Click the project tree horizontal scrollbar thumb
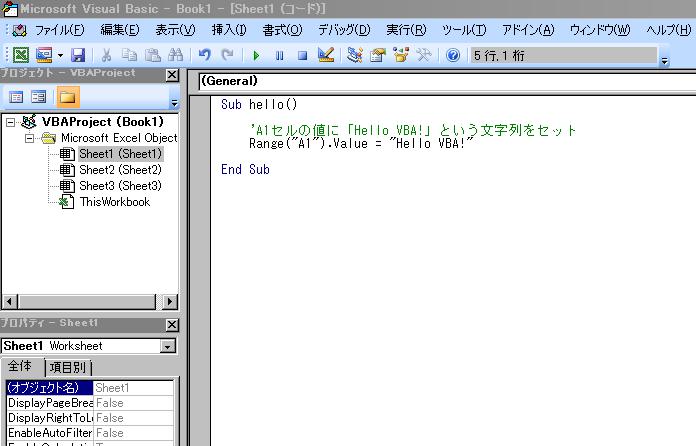 (x=87, y=302)
